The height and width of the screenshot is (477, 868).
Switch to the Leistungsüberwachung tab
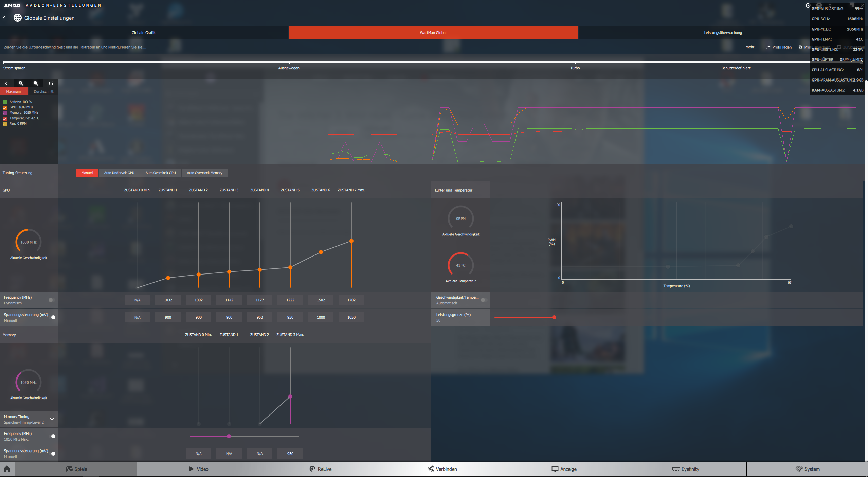723,33
